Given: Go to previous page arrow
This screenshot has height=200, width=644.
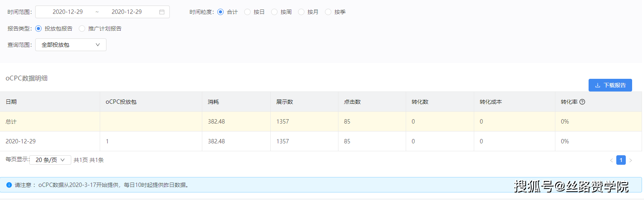Looking at the screenshot, I should [612, 160].
